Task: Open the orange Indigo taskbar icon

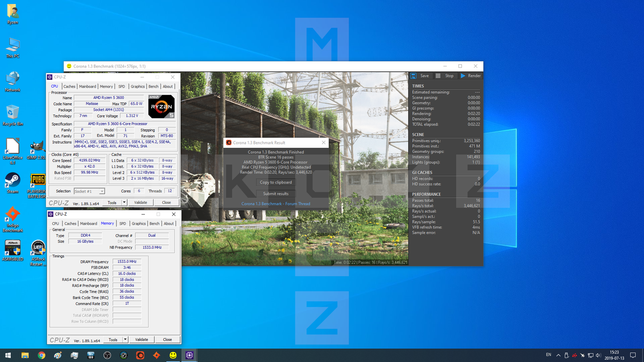Action: click(x=156, y=355)
